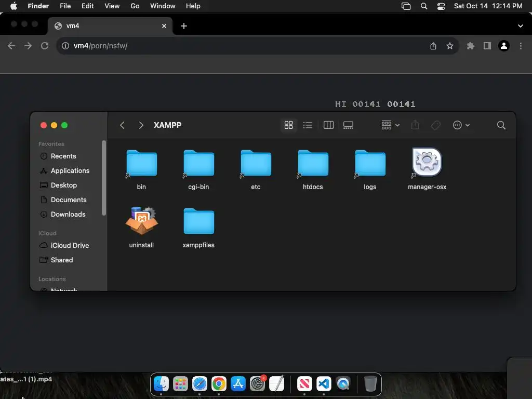Open Visual Studio Code from Dock
The height and width of the screenshot is (399, 532).
coord(324,384)
